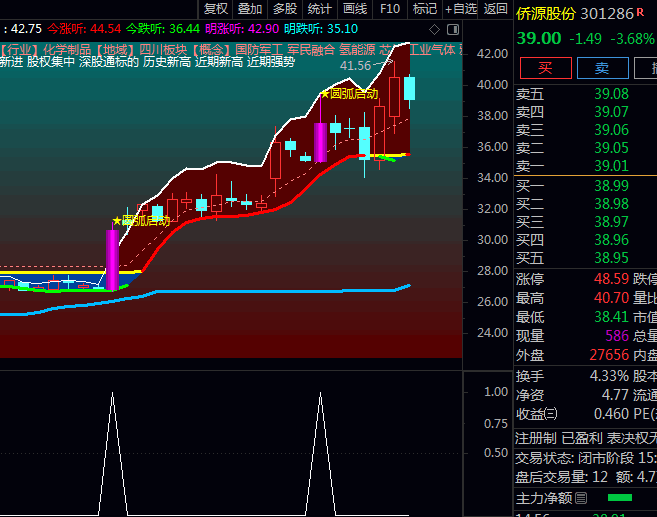The height and width of the screenshot is (517, 657).
Task: Click the 买三 price 38.97
Action: (611, 222)
